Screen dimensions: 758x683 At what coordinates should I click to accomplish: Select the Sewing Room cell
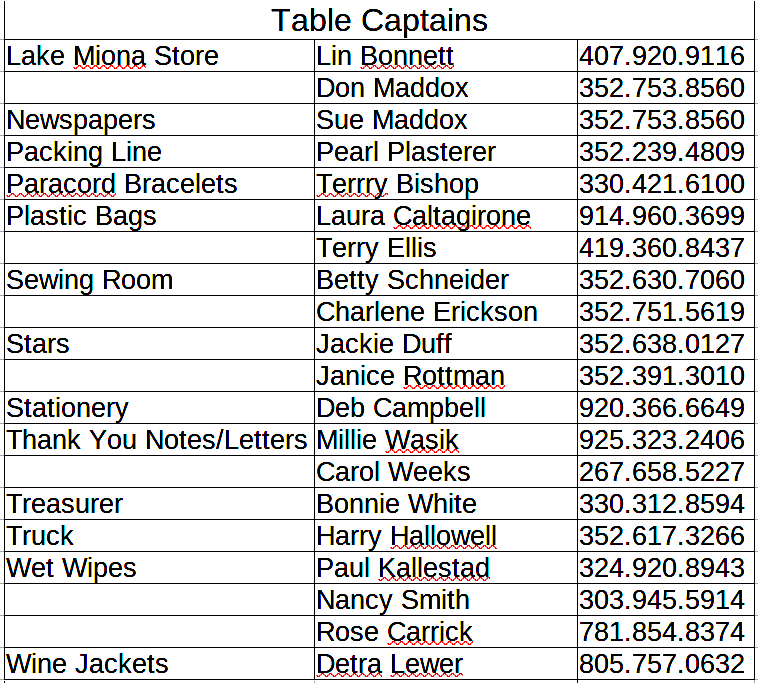pos(90,280)
